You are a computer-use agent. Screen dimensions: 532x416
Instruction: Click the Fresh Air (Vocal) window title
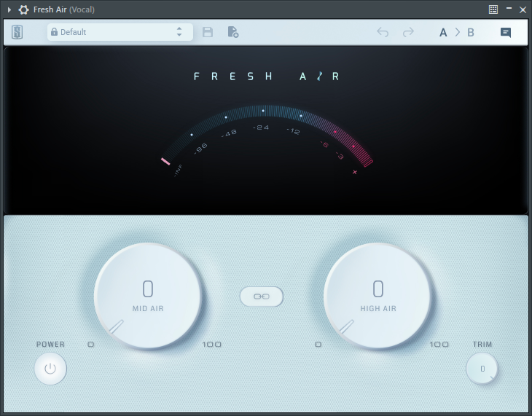click(64, 9)
